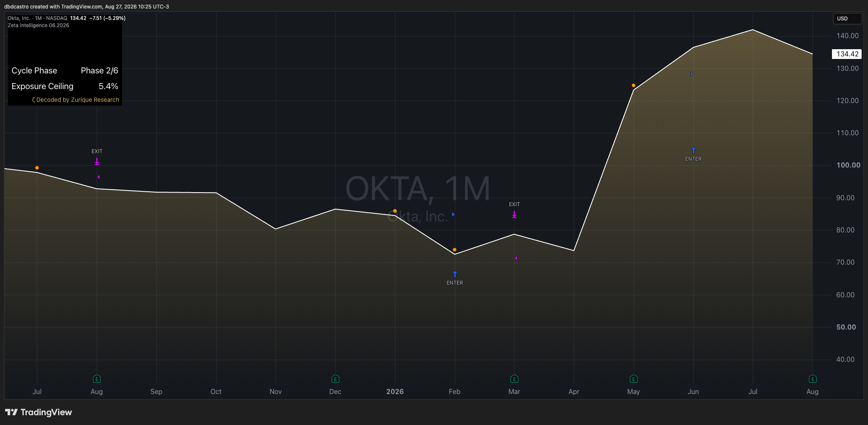This screenshot has width=868, height=425.
Task: Click the 100.00 price axis label
Action: click(849, 165)
